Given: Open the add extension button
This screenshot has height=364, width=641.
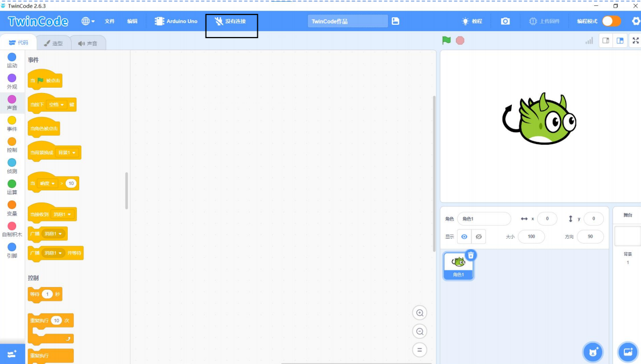Looking at the screenshot, I should click(x=12, y=354).
